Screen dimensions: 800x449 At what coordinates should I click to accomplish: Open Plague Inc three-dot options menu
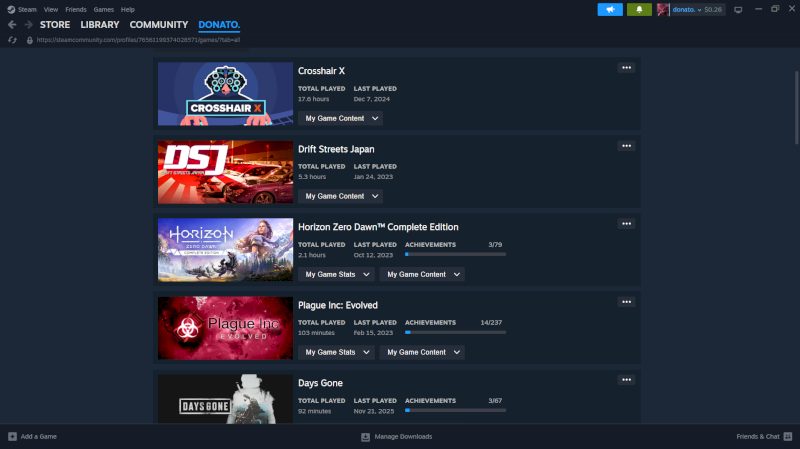pos(626,302)
